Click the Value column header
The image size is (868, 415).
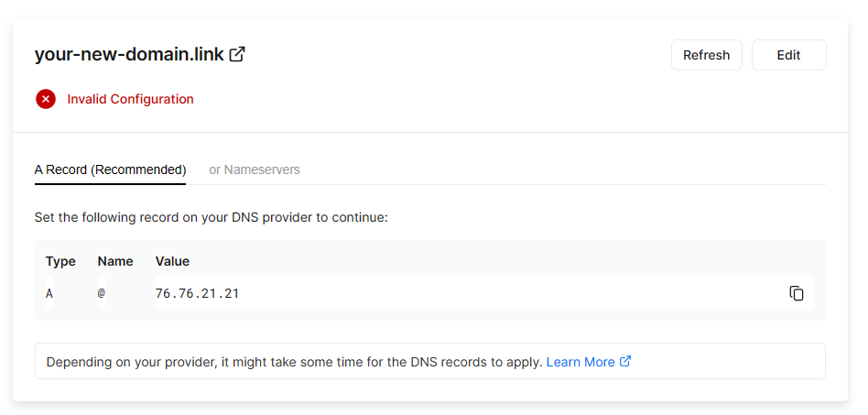pyautogui.click(x=172, y=261)
